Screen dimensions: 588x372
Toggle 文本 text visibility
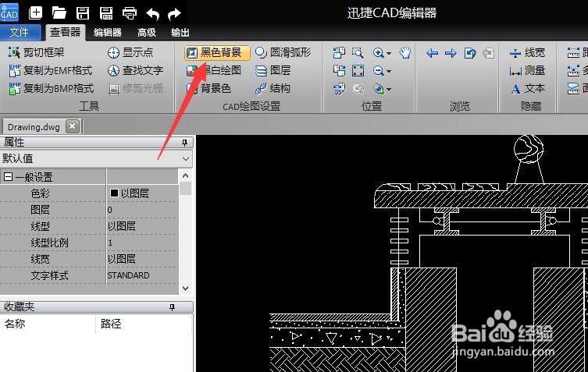[527, 88]
